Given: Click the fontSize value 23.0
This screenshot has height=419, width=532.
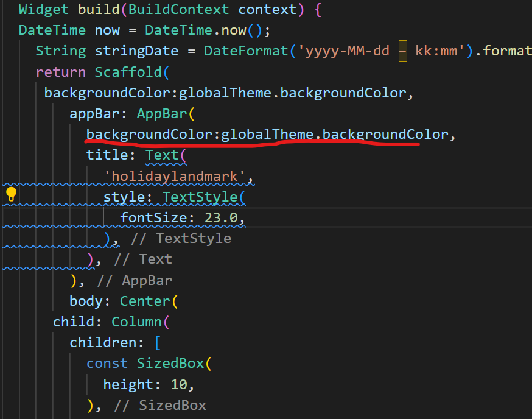Looking at the screenshot, I should (x=224, y=217).
